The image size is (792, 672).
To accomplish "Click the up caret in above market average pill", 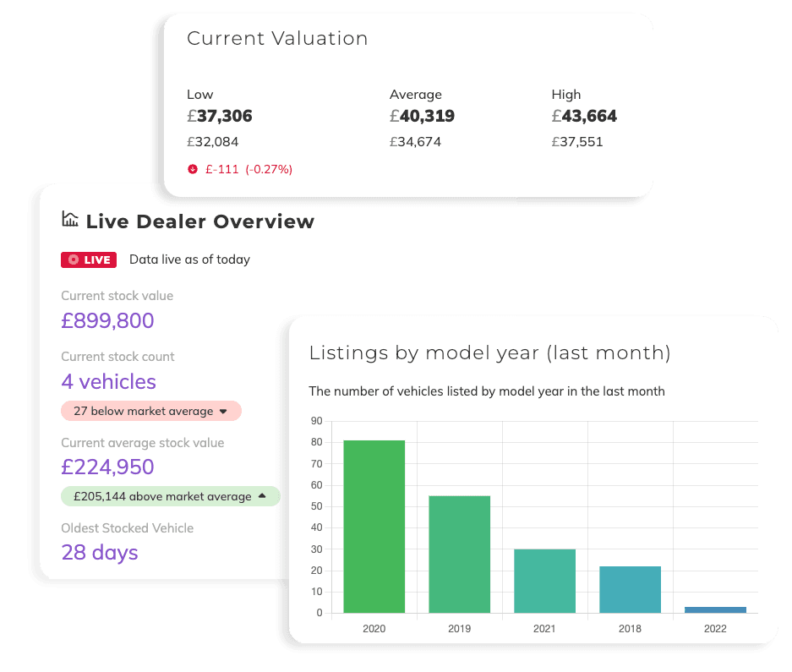I will 262,496.
